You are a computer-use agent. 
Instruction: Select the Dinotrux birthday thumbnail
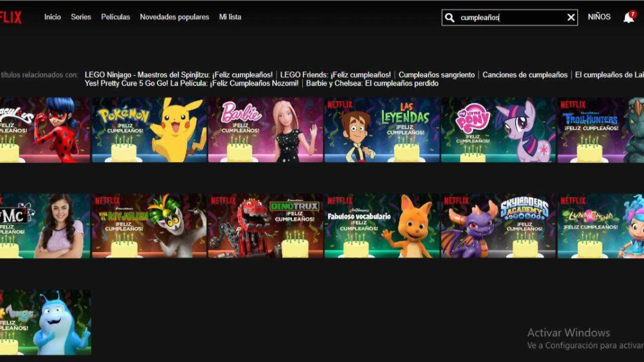click(266, 226)
